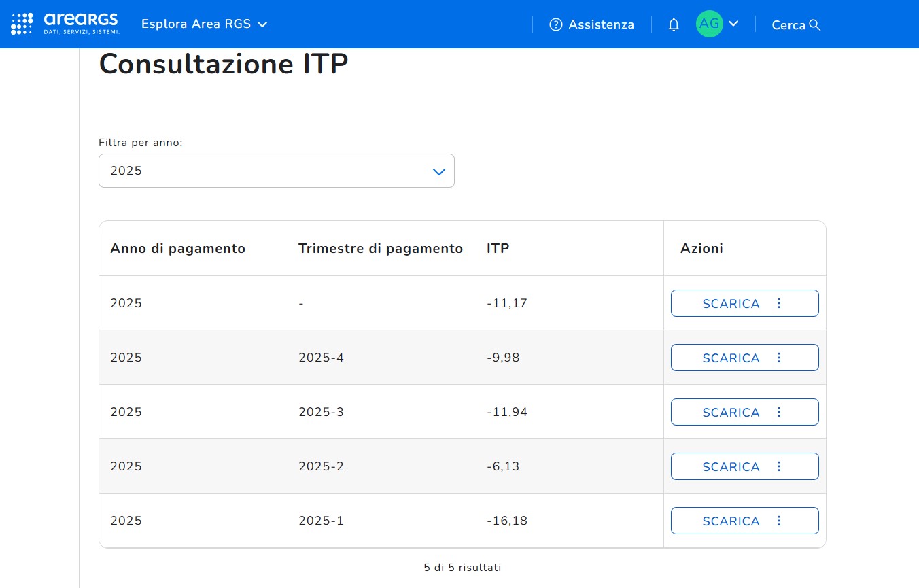This screenshot has width=919, height=588.
Task: Expand the Esplora Area RGS menu
Action: pos(204,24)
